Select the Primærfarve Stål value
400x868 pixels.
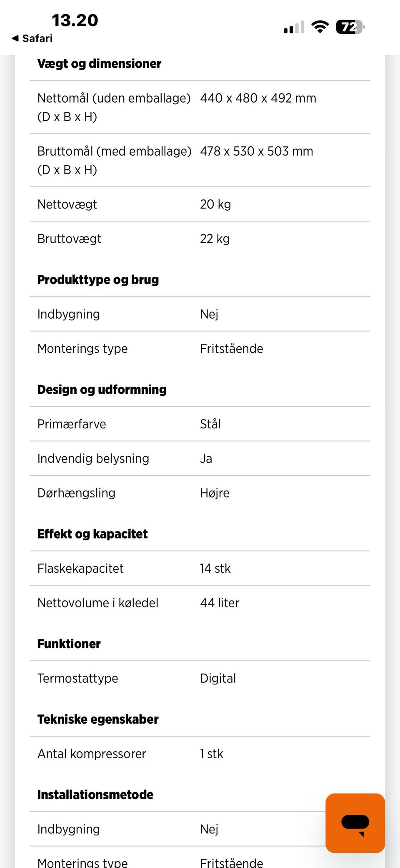tap(210, 424)
